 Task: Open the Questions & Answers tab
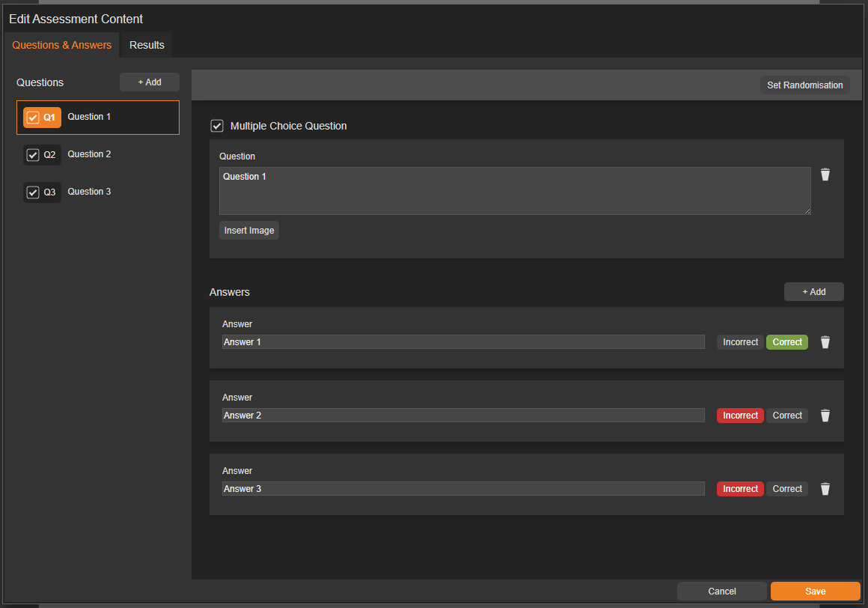click(61, 45)
